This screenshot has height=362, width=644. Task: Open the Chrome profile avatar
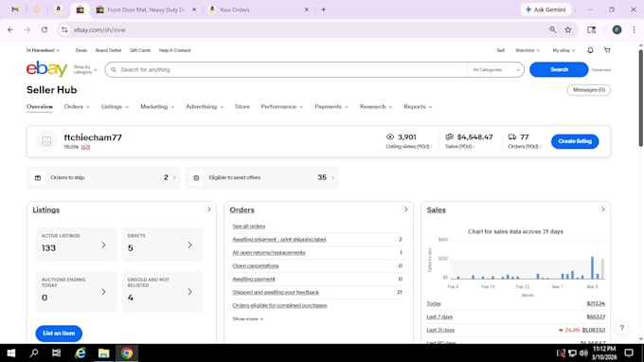pyautogui.click(x=617, y=29)
